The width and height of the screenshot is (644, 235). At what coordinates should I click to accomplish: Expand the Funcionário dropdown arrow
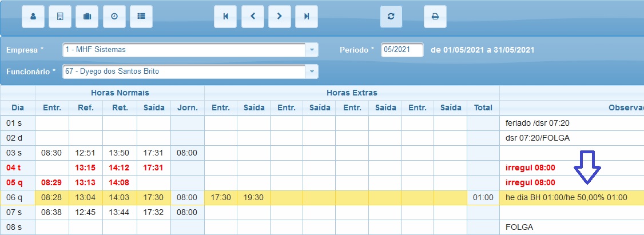[x=312, y=71]
